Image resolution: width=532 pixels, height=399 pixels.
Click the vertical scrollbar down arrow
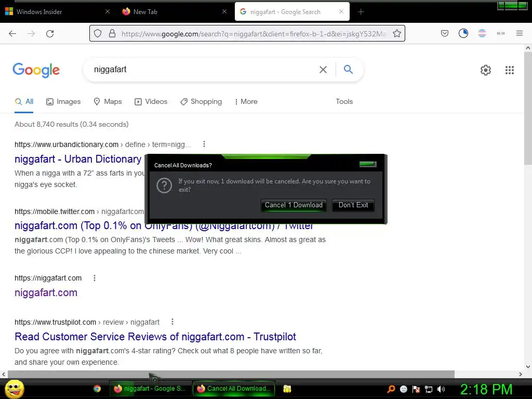(x=528, y=366)
